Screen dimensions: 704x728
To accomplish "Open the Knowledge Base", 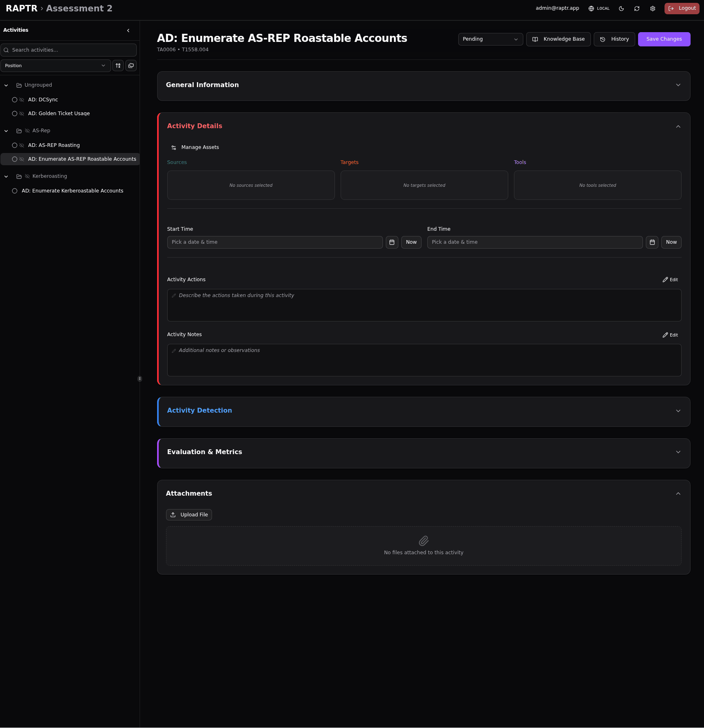I will point(558,39).
